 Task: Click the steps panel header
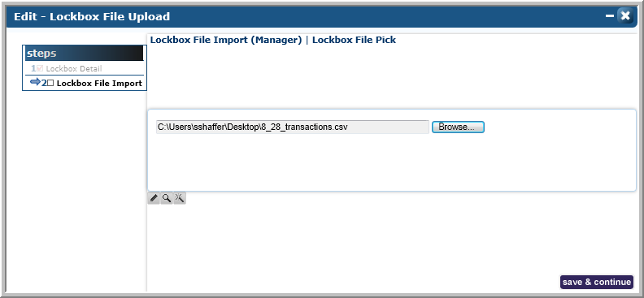click(x=85, y=54)
